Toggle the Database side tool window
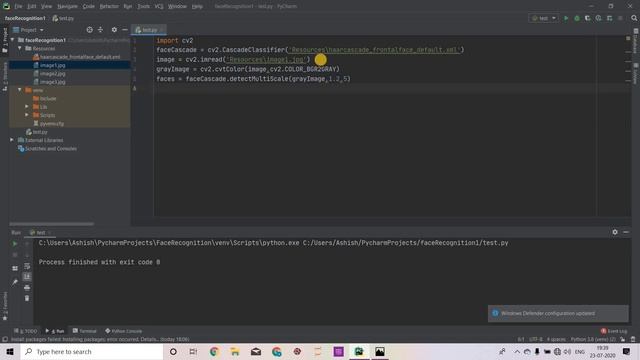The height and width of the screenshot is (360, 640). pyautogui.click(x=636, y=42)
